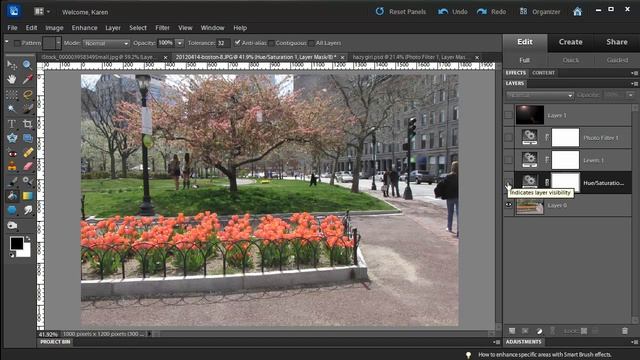Open the Layers panel options menu

tap(634, 84)
